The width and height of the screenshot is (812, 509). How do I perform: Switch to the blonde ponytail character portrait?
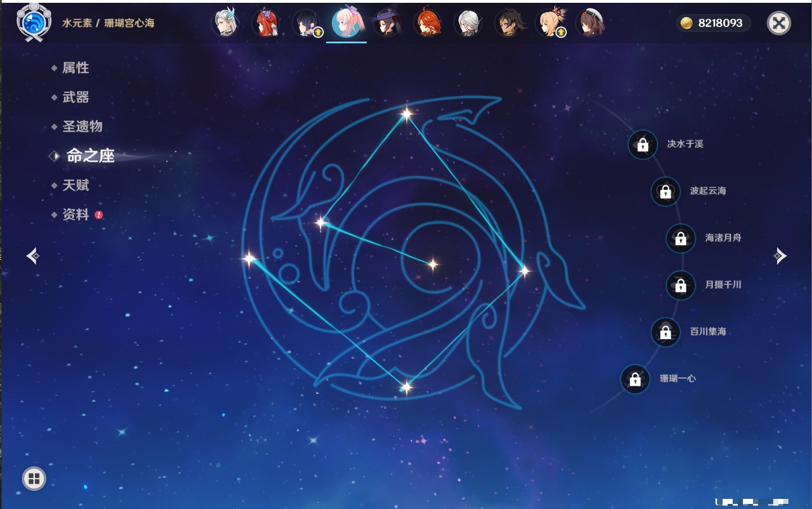pos(549,23)
